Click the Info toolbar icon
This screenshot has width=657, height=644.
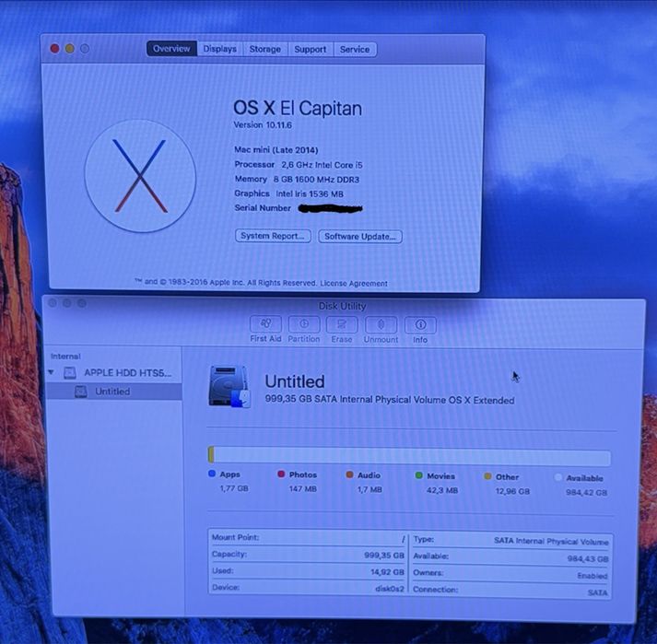click(420, 325)
